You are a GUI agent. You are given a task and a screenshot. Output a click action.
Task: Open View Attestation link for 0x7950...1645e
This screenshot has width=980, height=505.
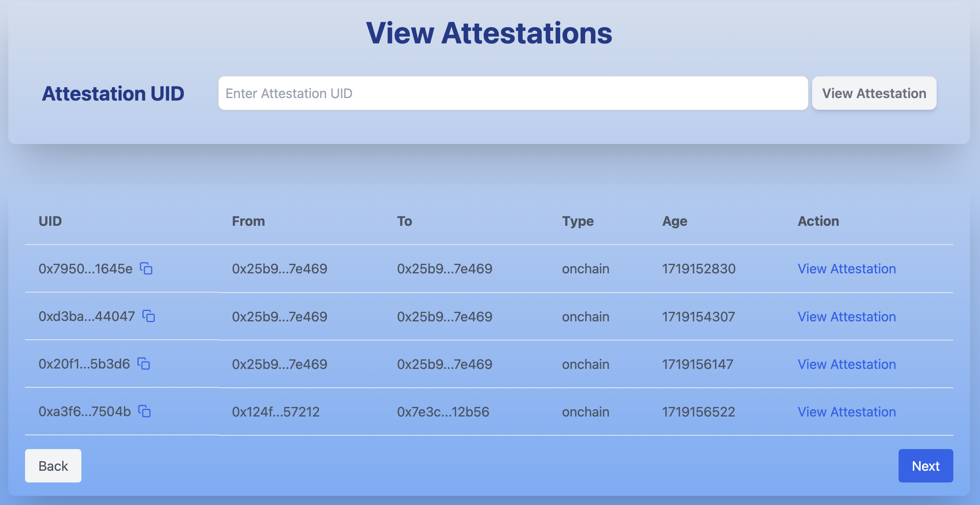coord(846,269)
